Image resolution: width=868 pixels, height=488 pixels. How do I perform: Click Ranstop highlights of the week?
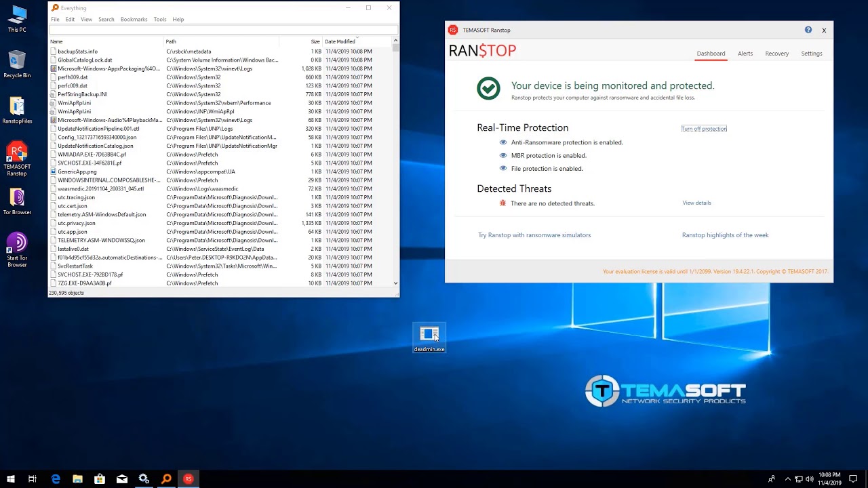tap(725, 235)
